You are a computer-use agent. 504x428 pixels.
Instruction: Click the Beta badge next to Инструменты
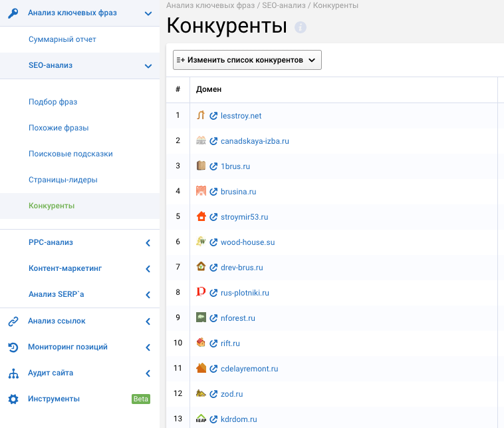point(141,399)
